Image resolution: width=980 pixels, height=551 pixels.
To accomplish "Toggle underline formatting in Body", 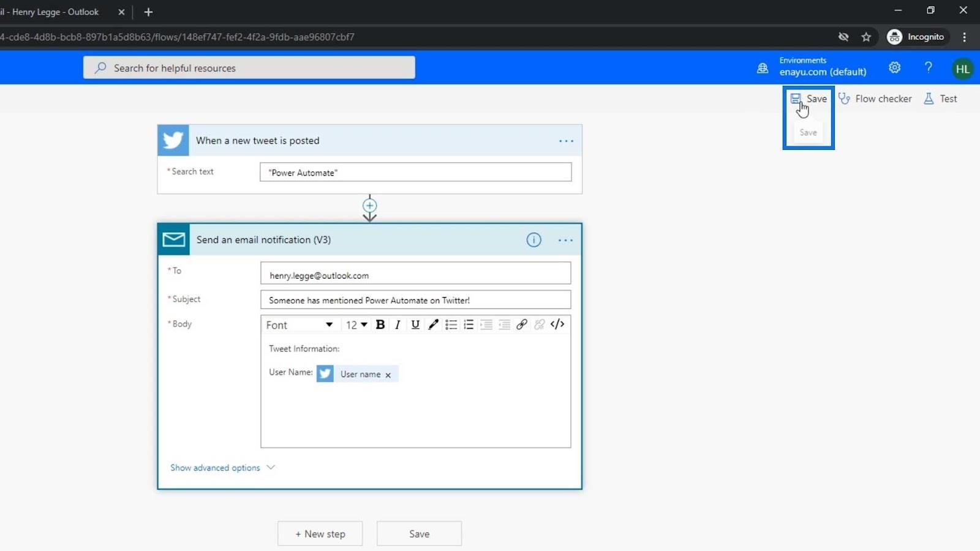I will click(x=415, y=324).
